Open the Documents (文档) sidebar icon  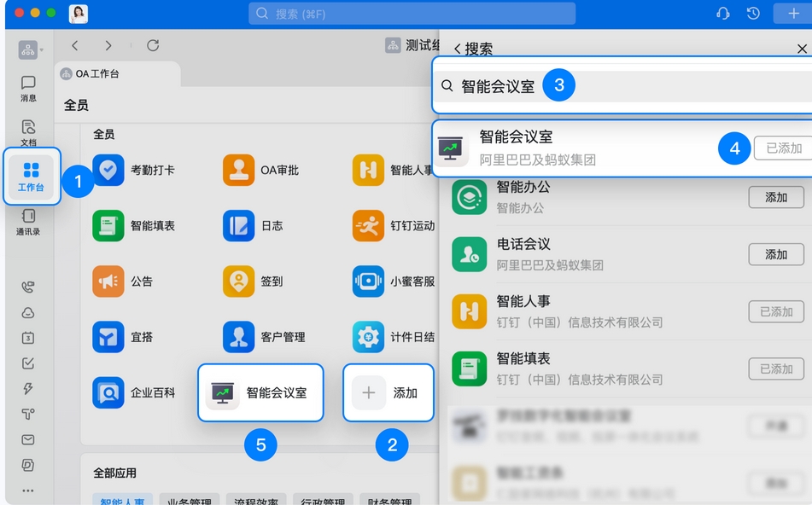(28, 132)
